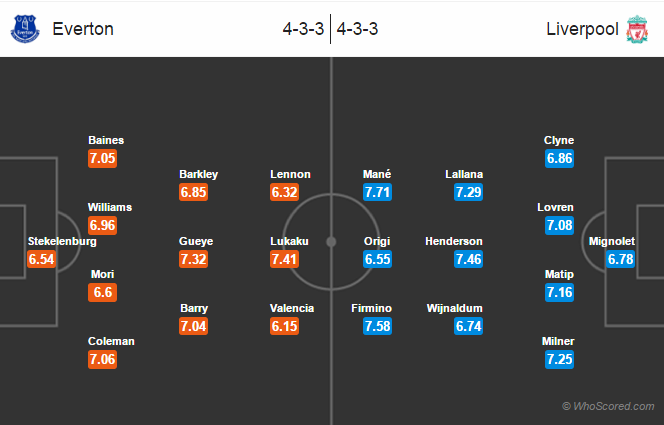The image size is (664, 425).
Task: Click Everton's 4-3-3 formation label
Action: [x=303, y=29]
